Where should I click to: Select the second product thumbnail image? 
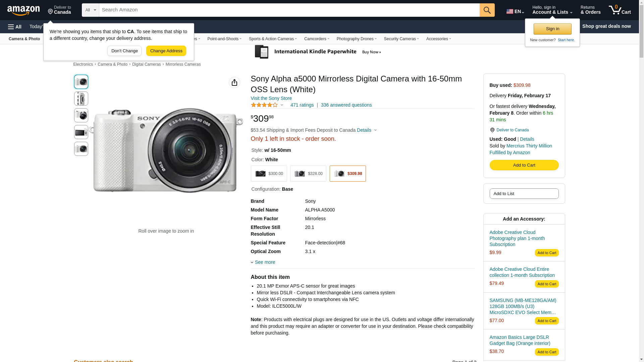[x=81, y=99]
